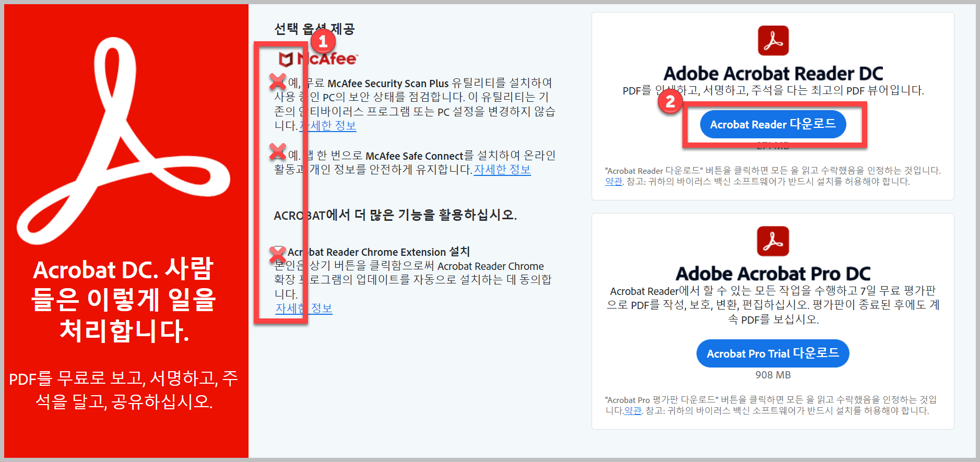The width and height of the screenshot is (980, 462).
Task: Click the Acrobat Reader 다운로드 button
Action: pos(773,124)
